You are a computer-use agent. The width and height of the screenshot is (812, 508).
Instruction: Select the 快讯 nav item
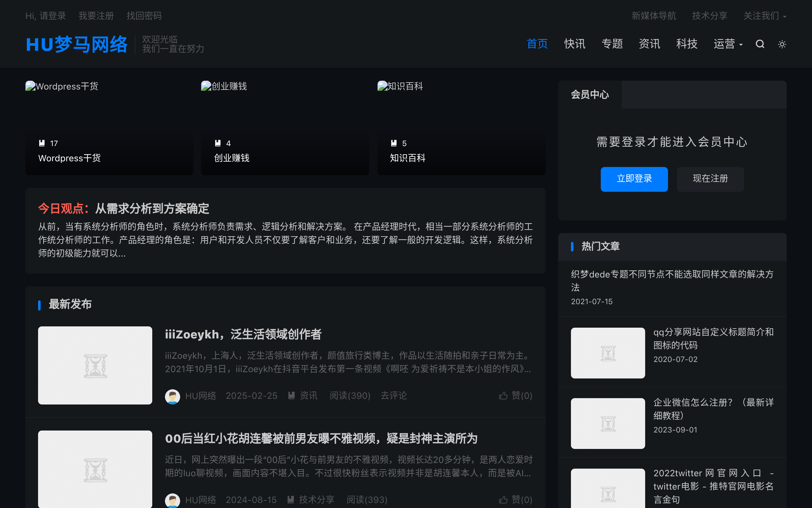574,44
